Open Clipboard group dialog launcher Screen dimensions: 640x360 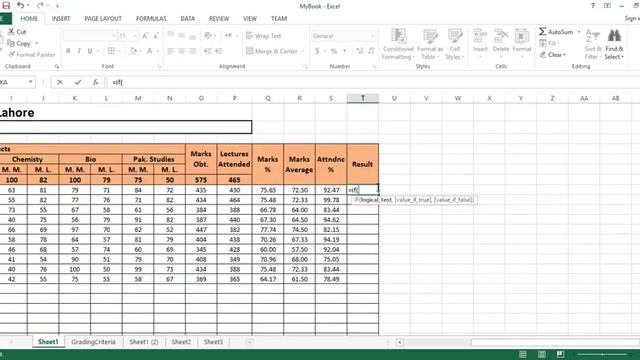pyautogui.click(x=57, y=67)
